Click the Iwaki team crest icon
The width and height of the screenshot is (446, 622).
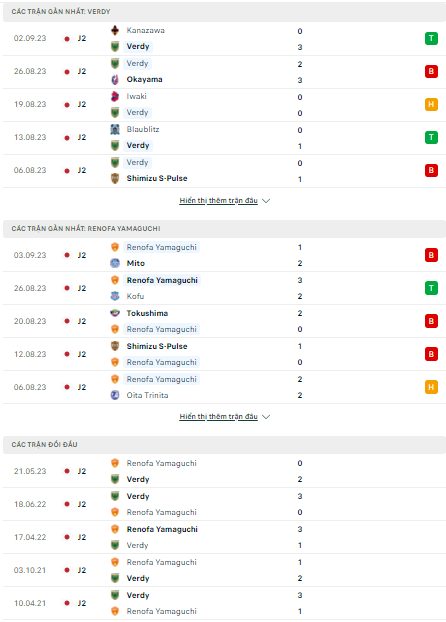tap(115, 96)
